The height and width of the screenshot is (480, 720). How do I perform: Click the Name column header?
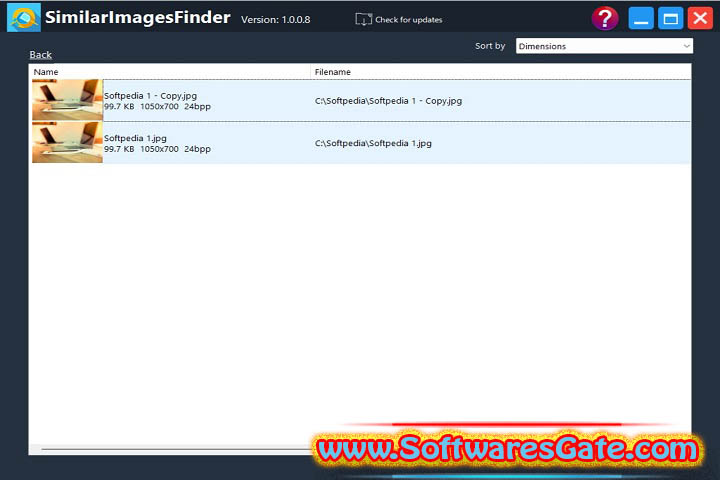pyautogui.click(x=171, y=72)
